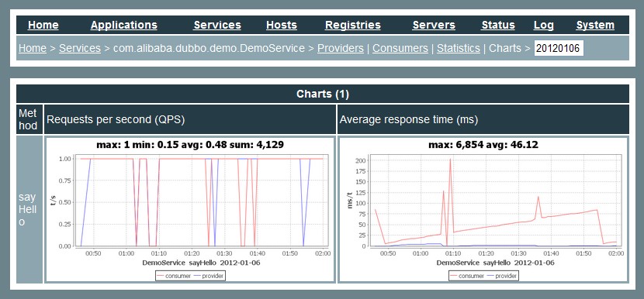644x299 pixels.
Task: Select Hosts in the top menu
Action: [282, 25]
